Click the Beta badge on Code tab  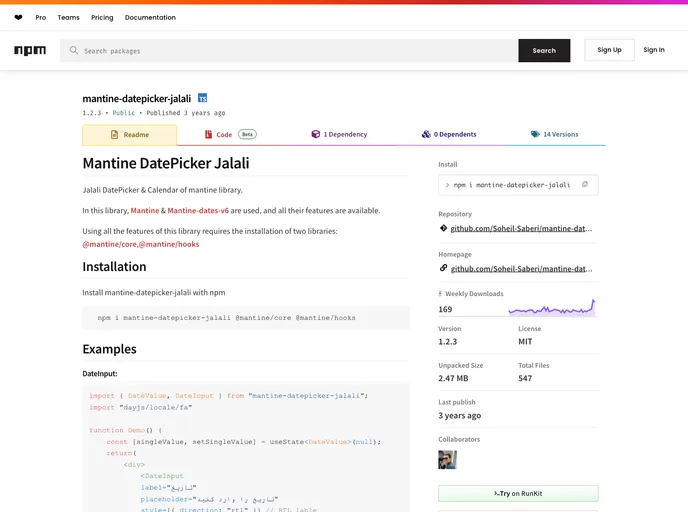247,134
